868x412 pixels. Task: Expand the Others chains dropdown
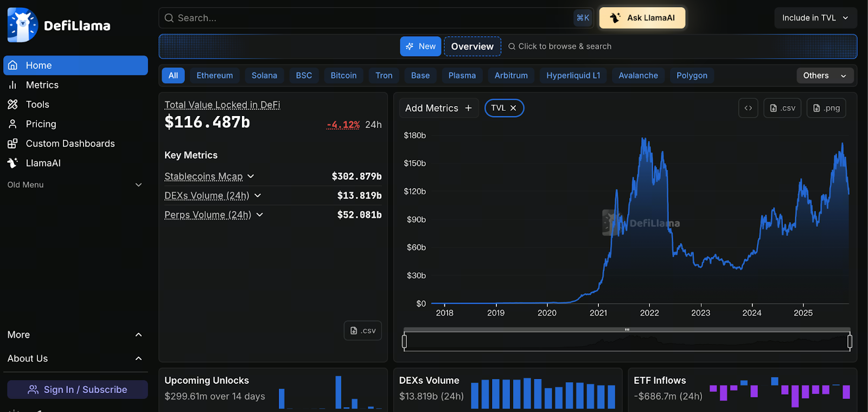tap(824, 75)
